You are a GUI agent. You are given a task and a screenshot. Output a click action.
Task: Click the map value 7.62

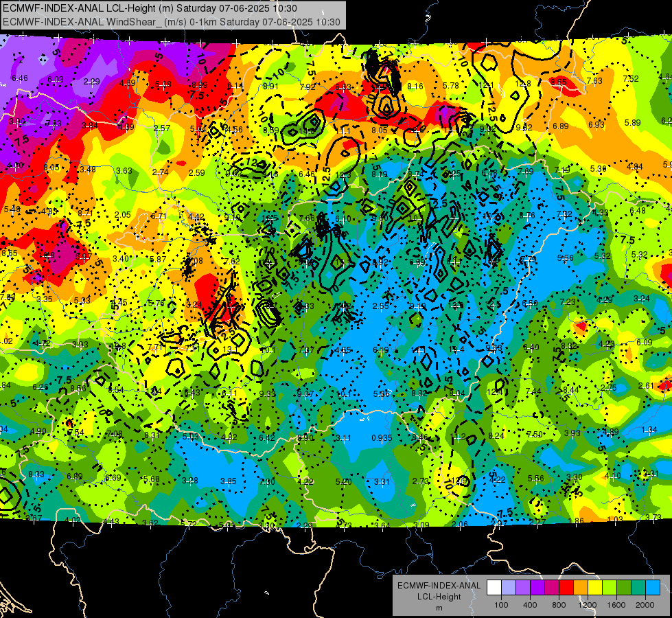click(x=232, y=261)
